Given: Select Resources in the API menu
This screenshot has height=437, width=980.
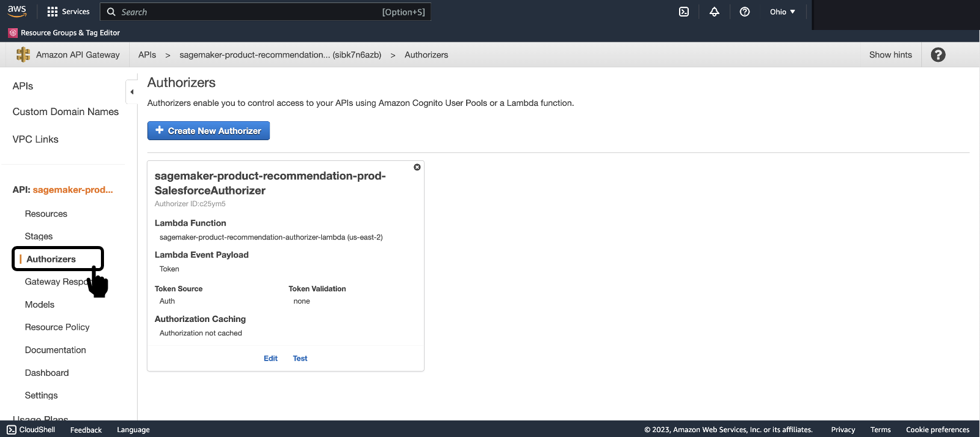Looking at the screenshot, I should coord(46,214).
